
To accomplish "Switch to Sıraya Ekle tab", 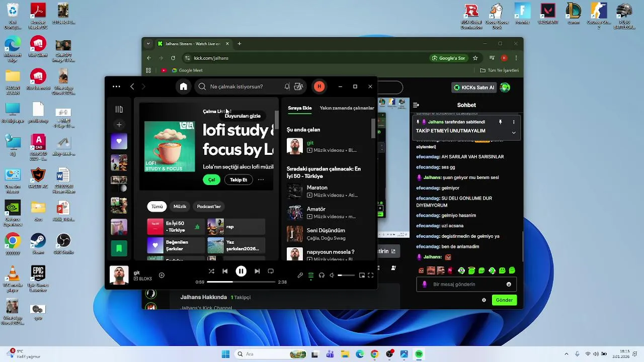I will point(300,108).
